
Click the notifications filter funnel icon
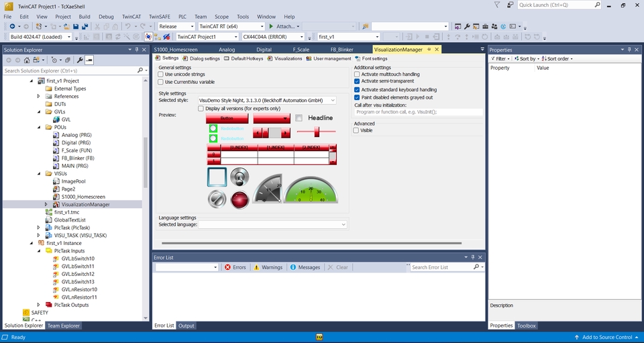(497, 5)
